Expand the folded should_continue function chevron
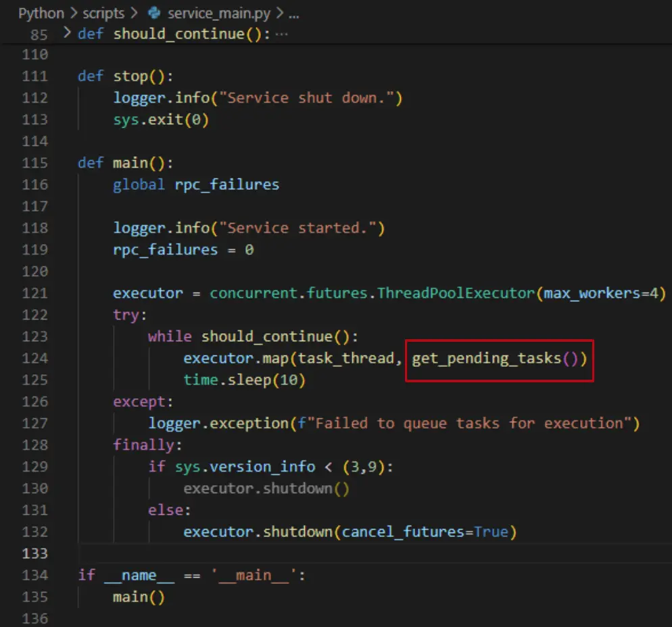 point(66,33)
